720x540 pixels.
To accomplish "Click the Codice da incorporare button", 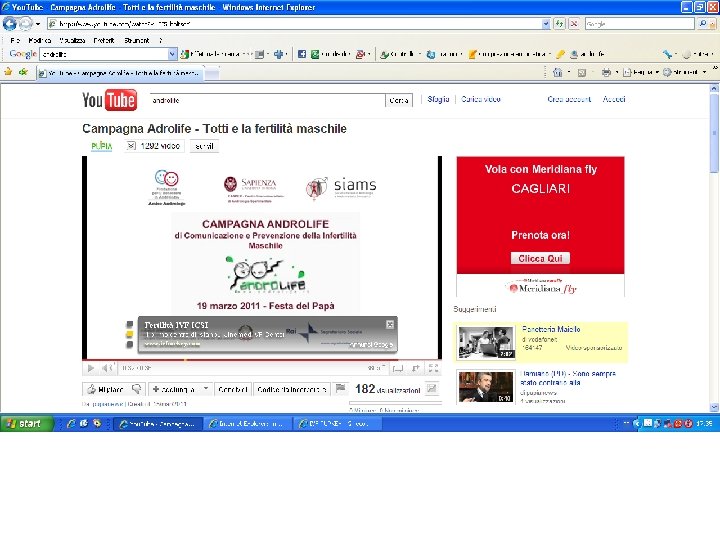I will (292, 389).
